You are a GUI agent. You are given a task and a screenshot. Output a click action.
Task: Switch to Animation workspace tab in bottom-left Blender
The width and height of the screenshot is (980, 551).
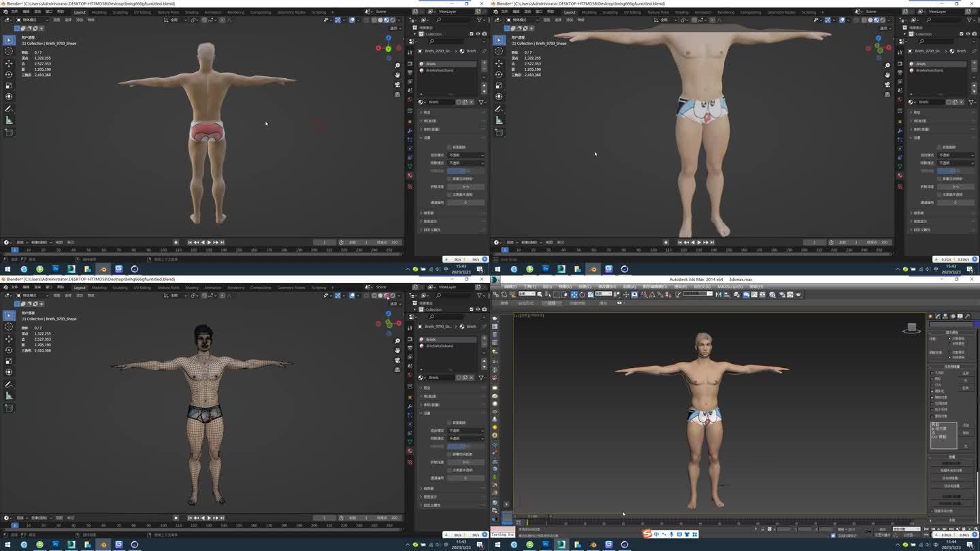[213, 287]
